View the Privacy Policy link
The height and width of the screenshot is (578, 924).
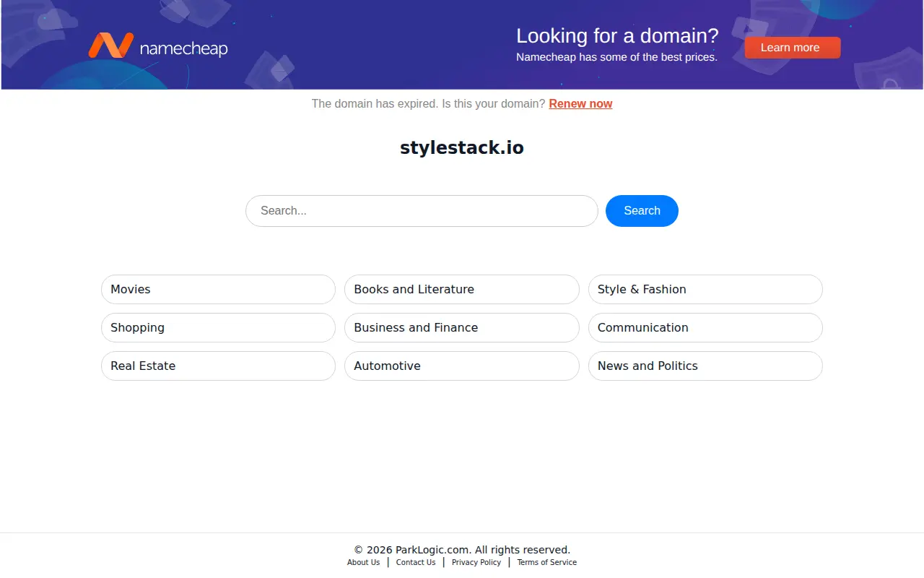tap(476, 562)
